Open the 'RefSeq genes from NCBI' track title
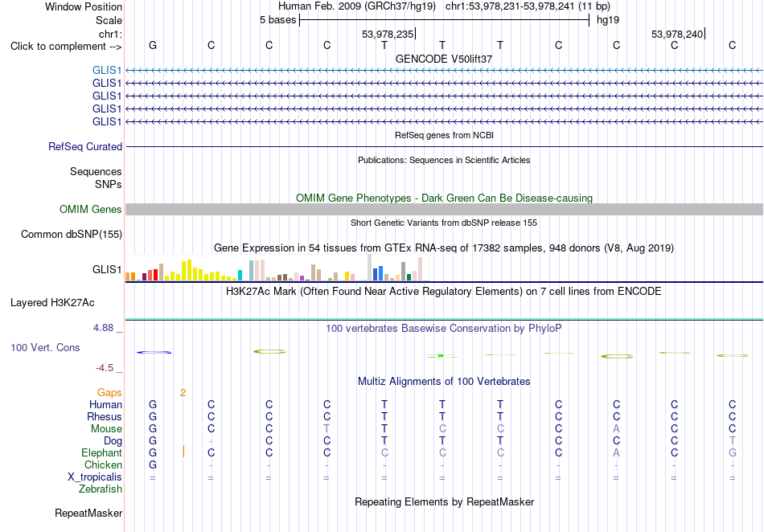764x532 pixels. point(444,135)
